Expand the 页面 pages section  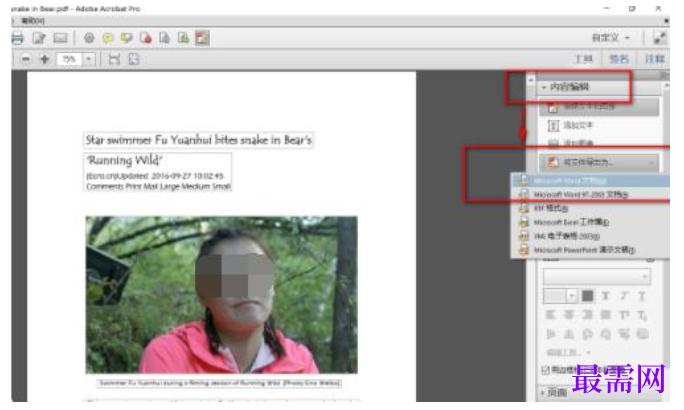click(554, 393)
